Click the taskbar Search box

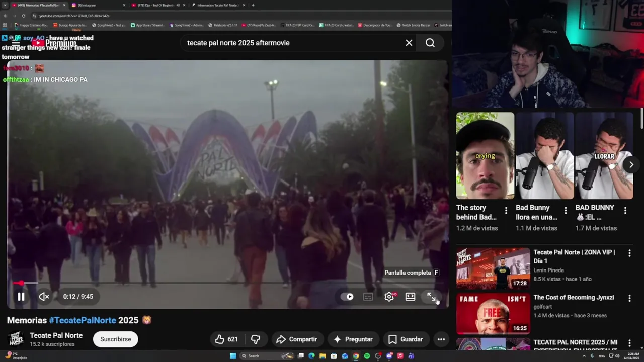[x=267, y=356]
